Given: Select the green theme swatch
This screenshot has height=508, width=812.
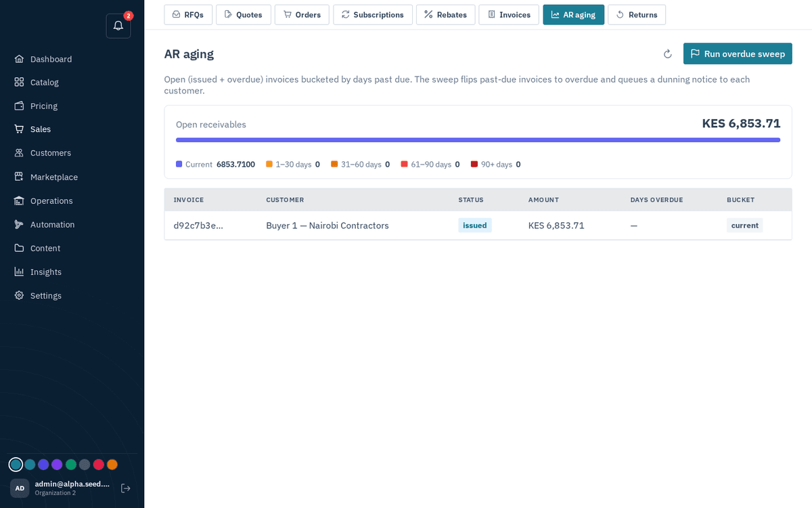Looking at the screenshot, I should coord(71,465).
